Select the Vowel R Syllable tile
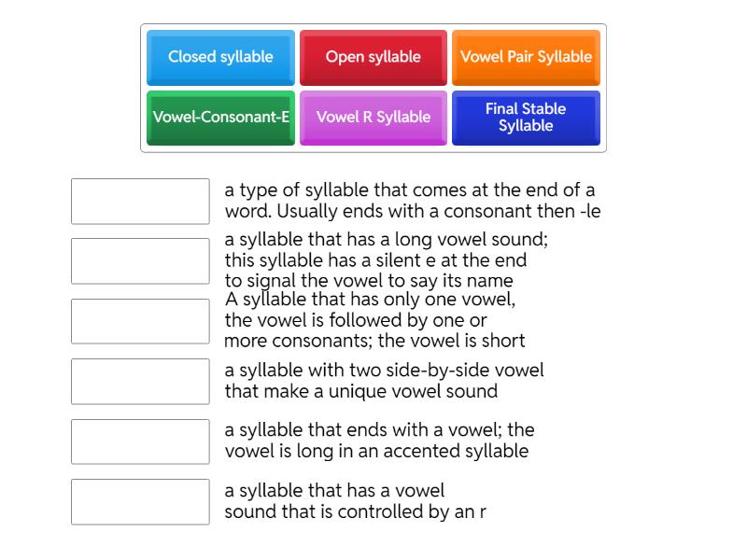This screenshot has height=560, width=747. pos(373,119)
